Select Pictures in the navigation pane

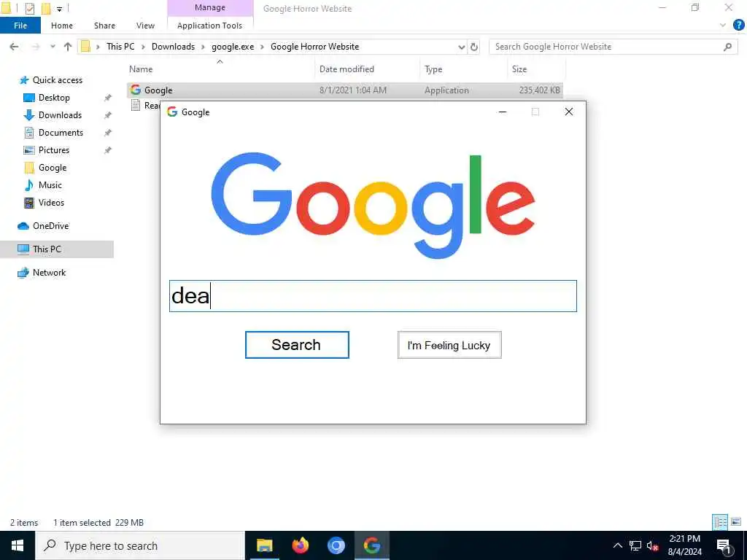tap(53, 150)
